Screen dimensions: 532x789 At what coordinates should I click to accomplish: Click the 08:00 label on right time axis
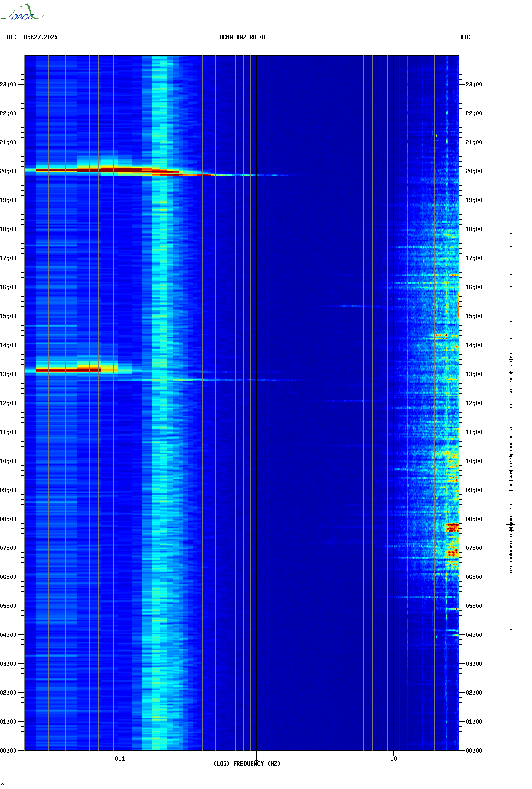coord(474,519)
